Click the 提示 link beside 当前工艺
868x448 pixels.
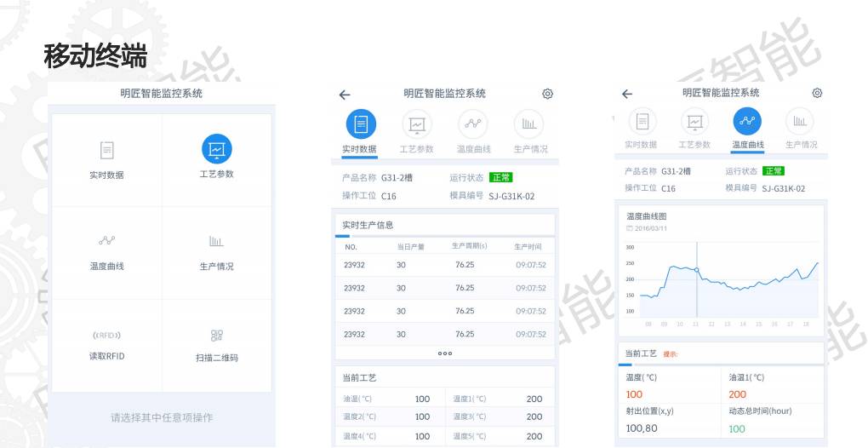671,354
